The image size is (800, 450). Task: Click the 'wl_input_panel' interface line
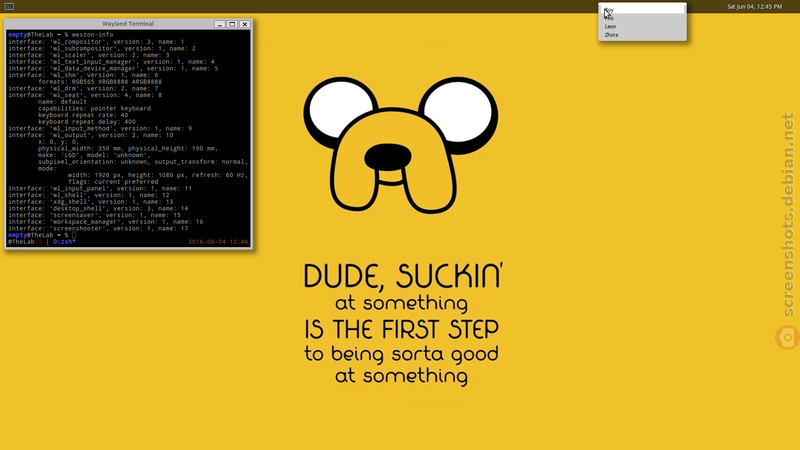click(x=99, y=188)
